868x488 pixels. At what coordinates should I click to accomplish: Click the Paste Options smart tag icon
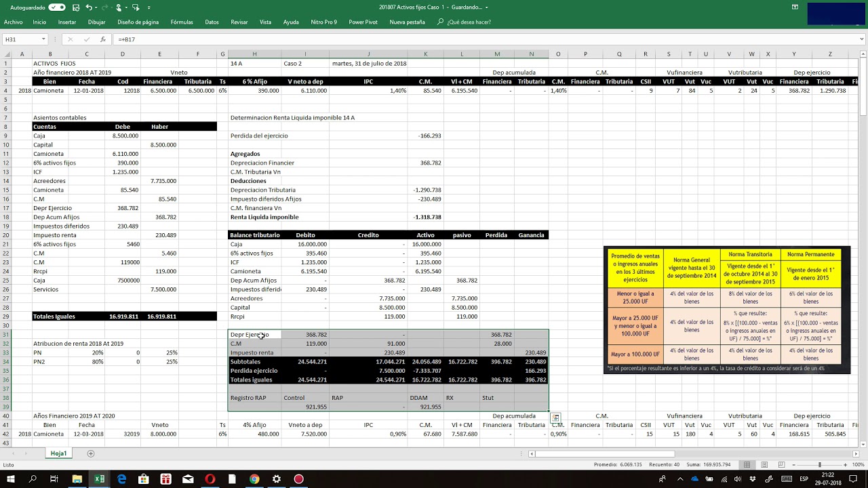[x=555, y=418]
